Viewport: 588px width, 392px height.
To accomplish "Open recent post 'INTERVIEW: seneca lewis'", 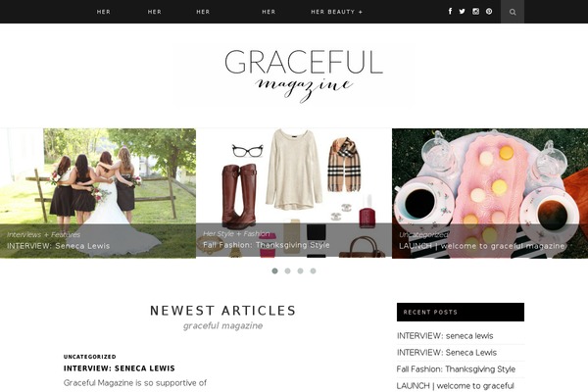I will pos(445,336).
